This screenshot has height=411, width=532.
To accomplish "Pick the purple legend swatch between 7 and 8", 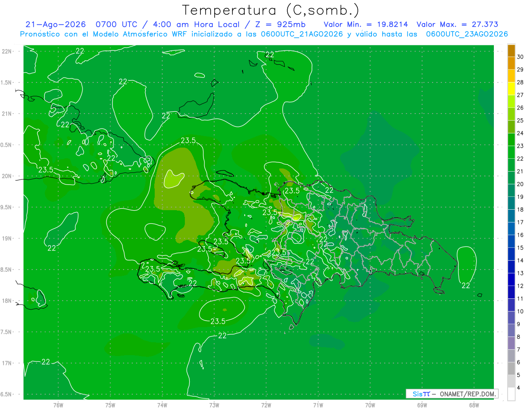I will point(511,343).
